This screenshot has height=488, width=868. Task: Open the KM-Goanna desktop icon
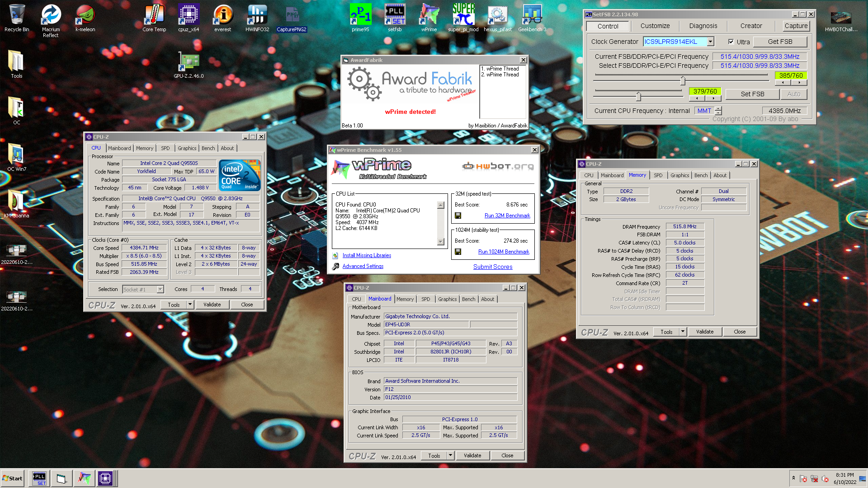pos(16,204)
